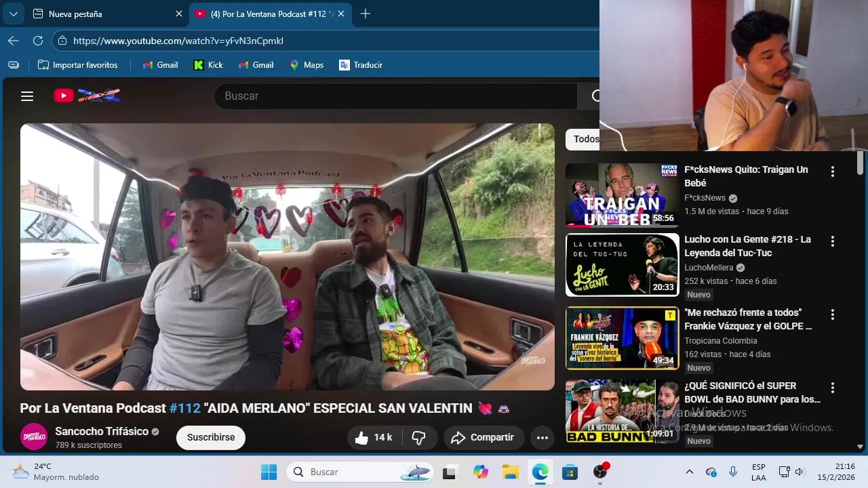
Task: Click microphone icon in system tray
Action: pyautogui.click(x=733, y=472)
